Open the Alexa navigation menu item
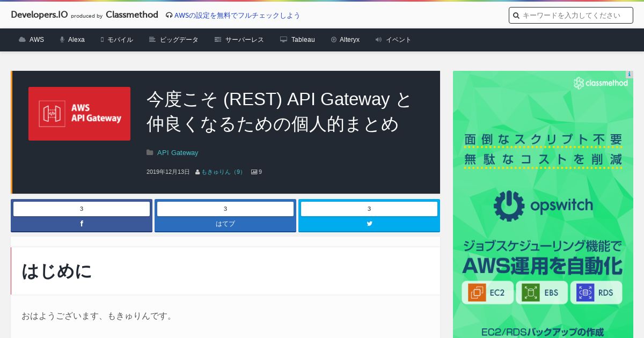The image size is (644, 338). [x=76, y=40]
